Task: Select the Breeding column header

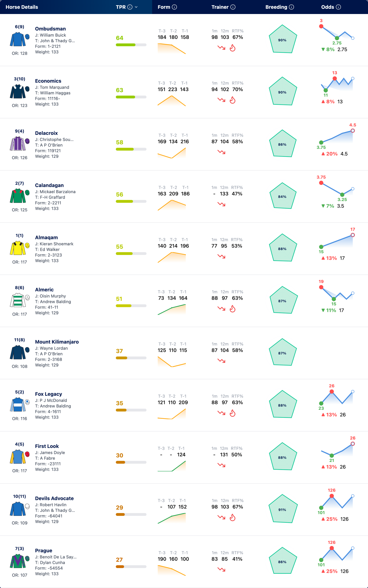Action: point(276,7)
